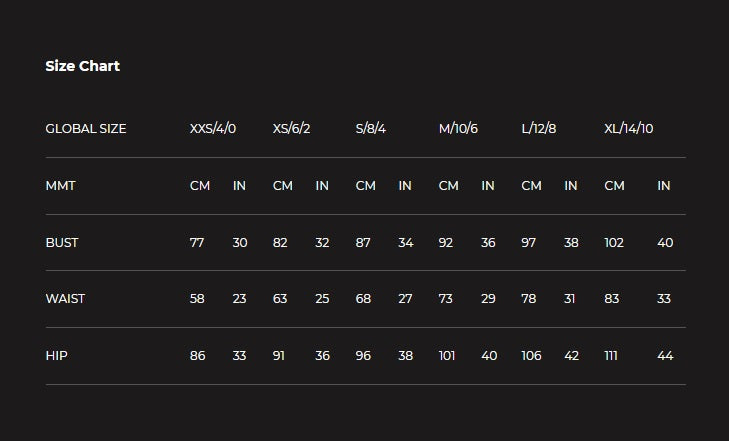
Task: Select the HIP row label
Action: point(56,356)
